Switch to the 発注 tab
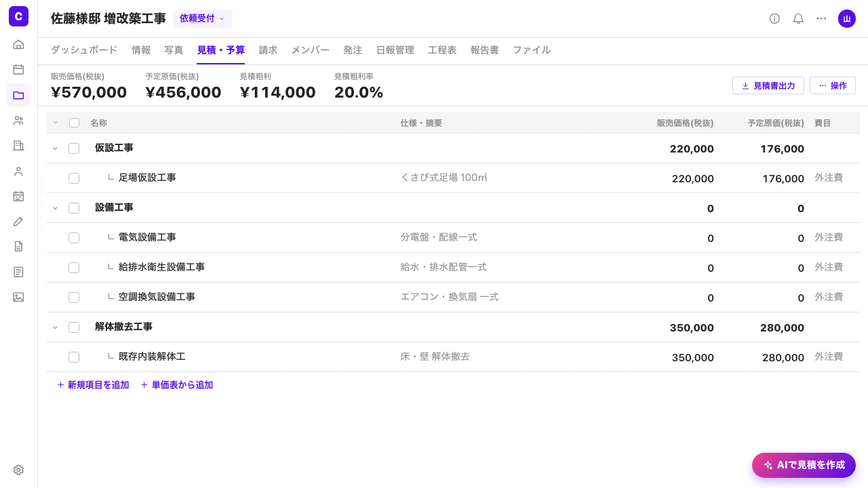868x488 pixels. [x=353, y=50]
